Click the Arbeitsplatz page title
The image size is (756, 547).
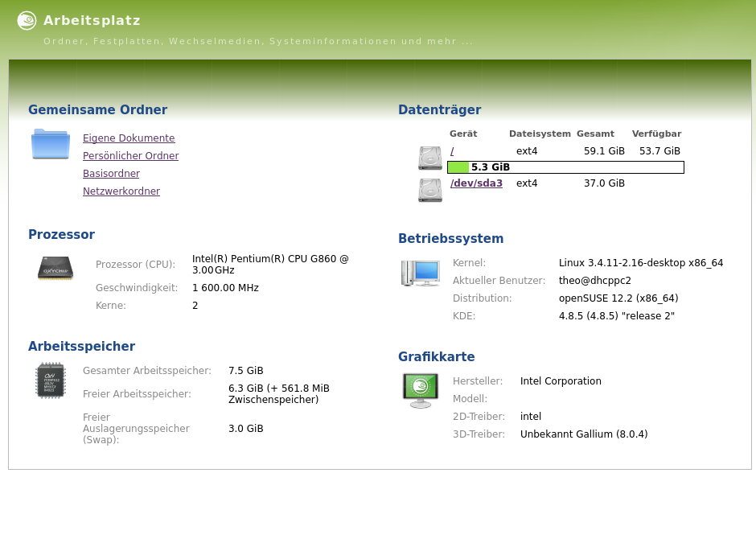click(92, 21)
